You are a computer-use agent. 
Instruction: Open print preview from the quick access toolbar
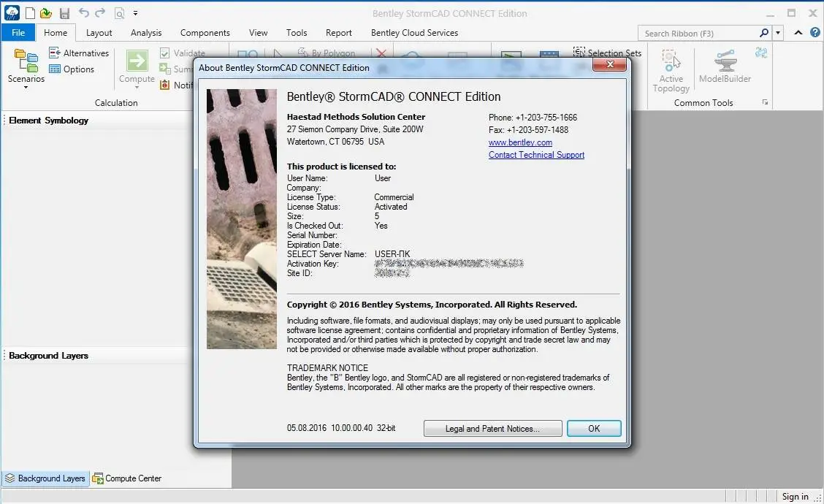119,13
